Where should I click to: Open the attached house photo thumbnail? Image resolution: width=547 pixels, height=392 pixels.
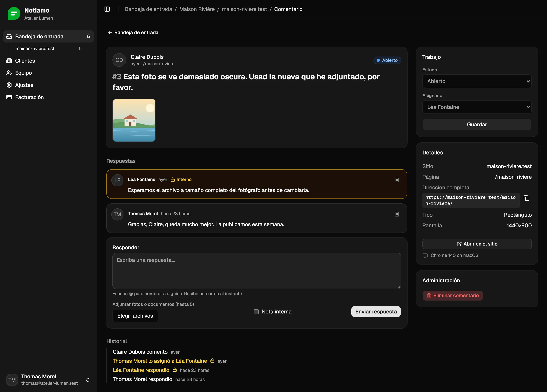point(134,120)
